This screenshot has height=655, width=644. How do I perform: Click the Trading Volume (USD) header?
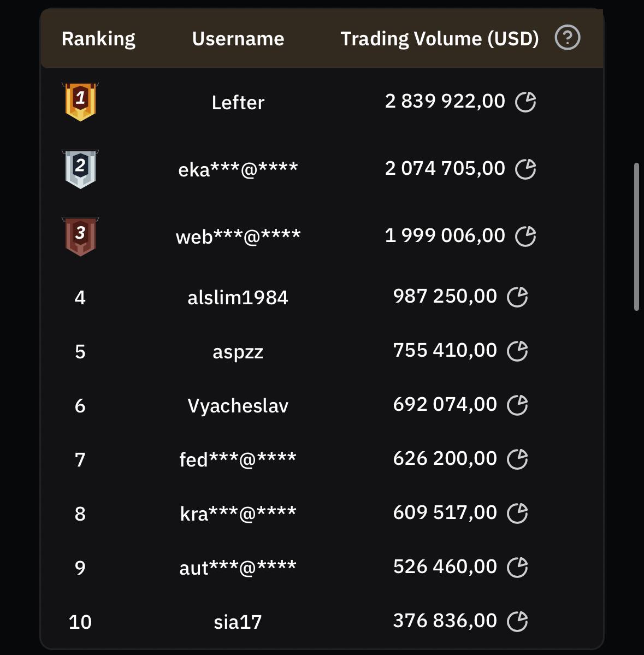click(440, 39)
